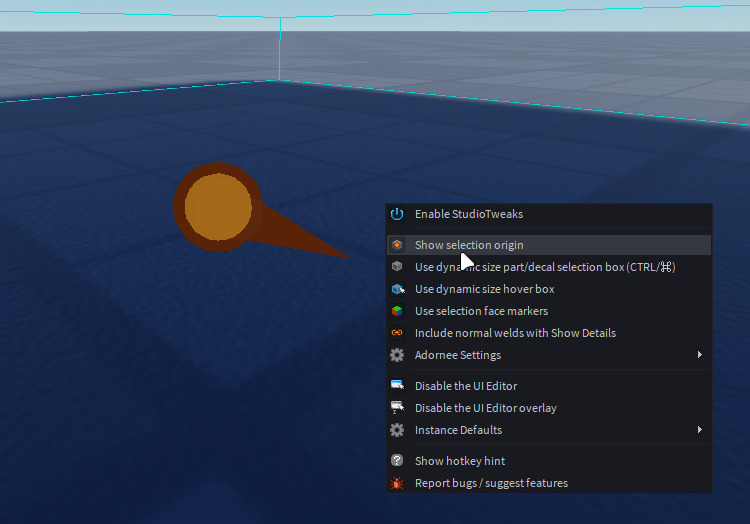
Task: Click the gear icon beside Instance Defaults
Action: (x=397, y=430)
